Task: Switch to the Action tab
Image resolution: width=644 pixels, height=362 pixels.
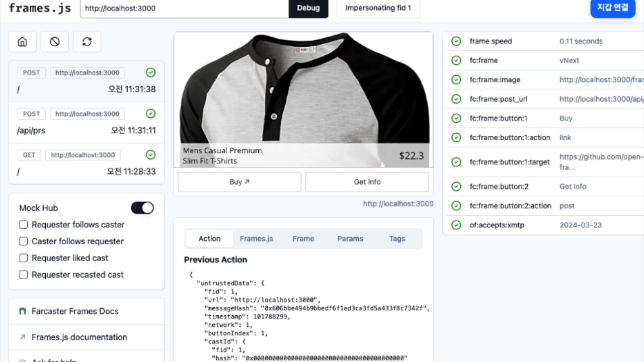Action: coord(209,239)
